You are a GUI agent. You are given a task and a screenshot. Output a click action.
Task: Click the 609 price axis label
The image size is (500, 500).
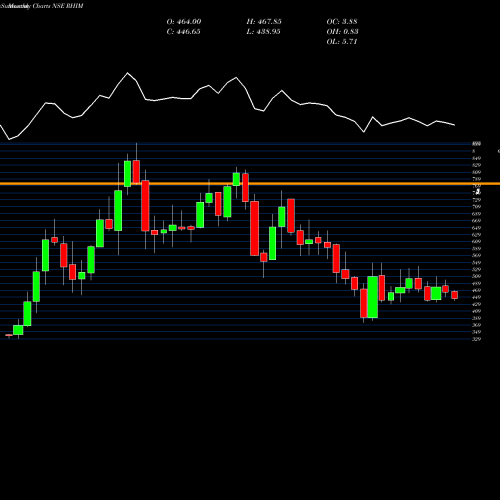[x=477, y=241]
